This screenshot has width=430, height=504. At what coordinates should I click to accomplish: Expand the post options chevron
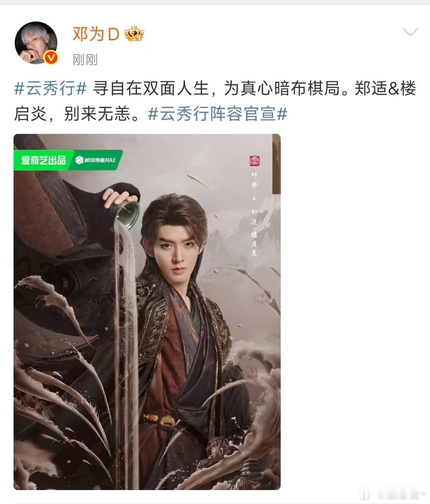coord(410,32)
